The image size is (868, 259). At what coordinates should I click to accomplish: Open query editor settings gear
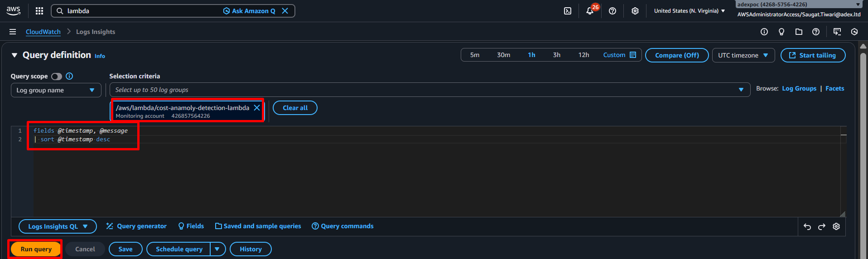click(836, 226)
